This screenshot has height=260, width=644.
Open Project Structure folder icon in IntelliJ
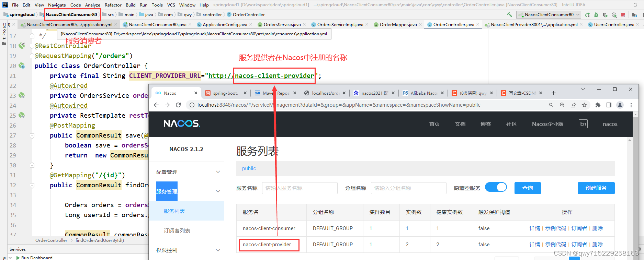pyautogui.click(x=634, y=15)
